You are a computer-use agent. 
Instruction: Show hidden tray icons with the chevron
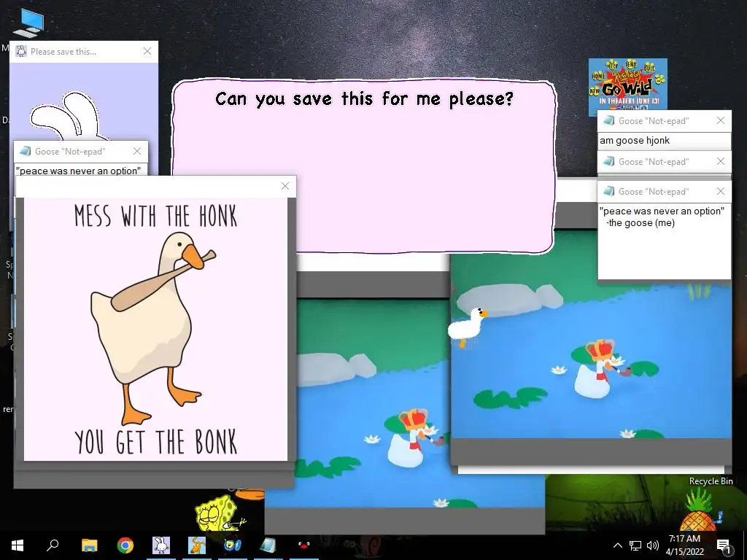pos(617,545)
